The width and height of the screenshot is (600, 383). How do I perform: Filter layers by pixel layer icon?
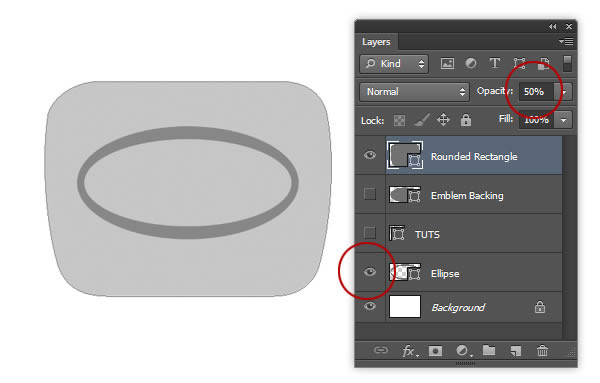[x=447, y=64]
